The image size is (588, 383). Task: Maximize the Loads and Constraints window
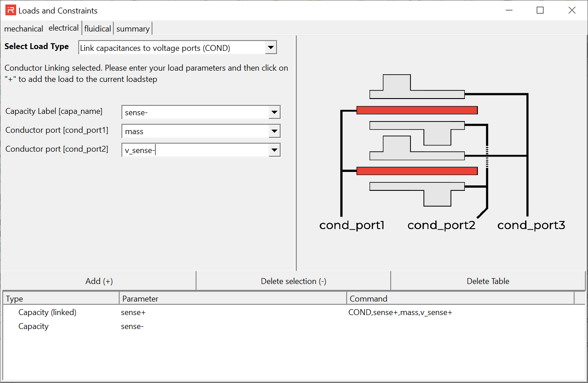pos(540,10)
